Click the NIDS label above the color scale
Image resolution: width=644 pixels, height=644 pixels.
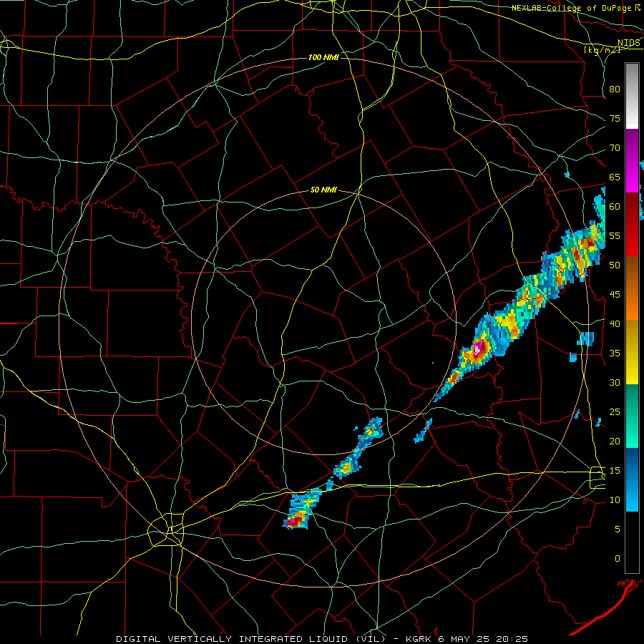629,43
